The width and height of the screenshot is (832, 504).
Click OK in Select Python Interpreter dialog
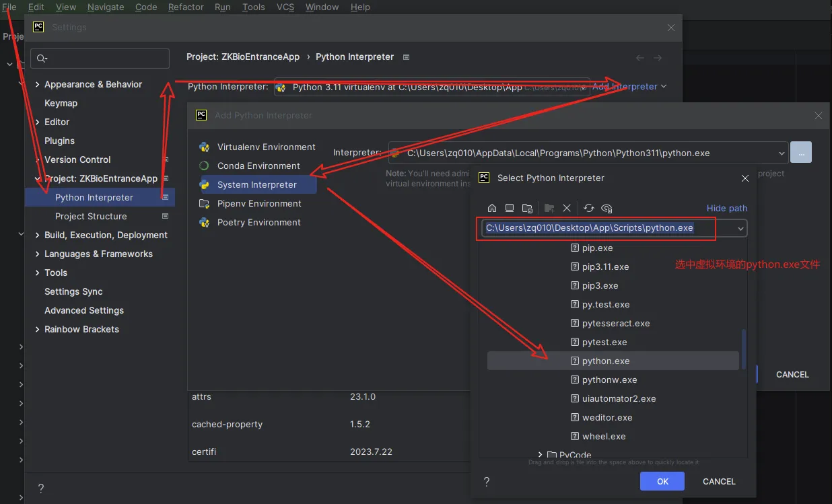coord(662,481)
